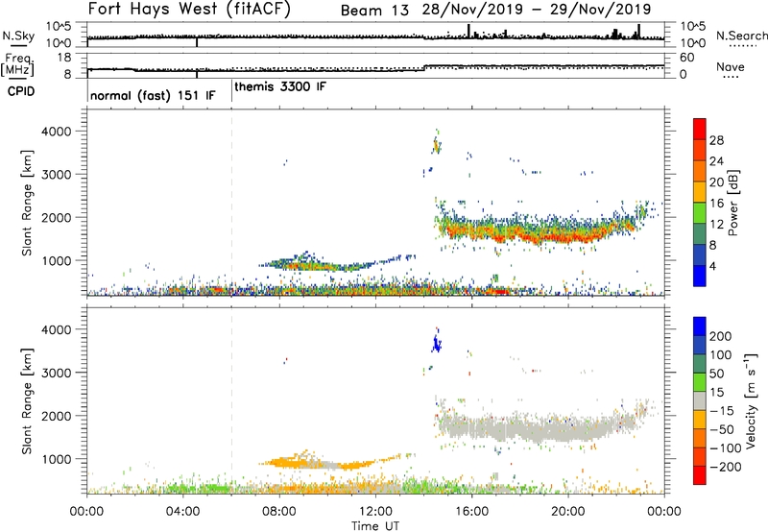
Task: Select the 'themis 3300 IF' mode label
Action: [x=280, y=86]
